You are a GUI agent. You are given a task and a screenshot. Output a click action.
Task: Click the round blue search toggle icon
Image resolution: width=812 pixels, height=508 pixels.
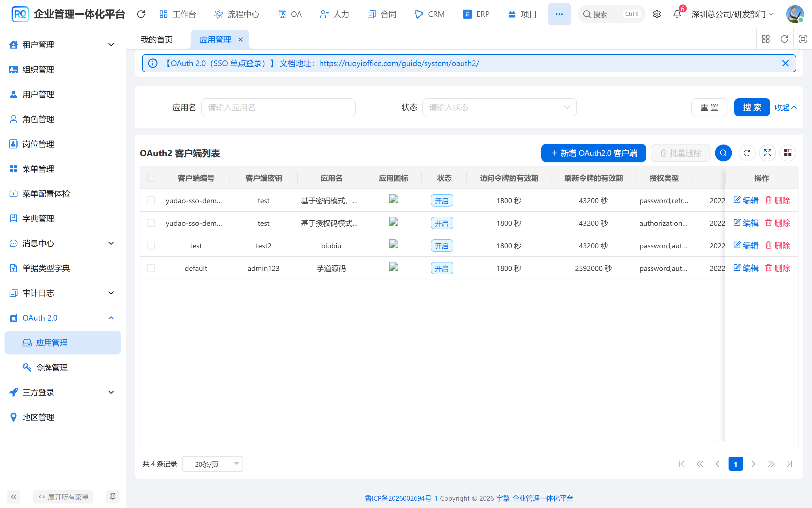[723, 153]
